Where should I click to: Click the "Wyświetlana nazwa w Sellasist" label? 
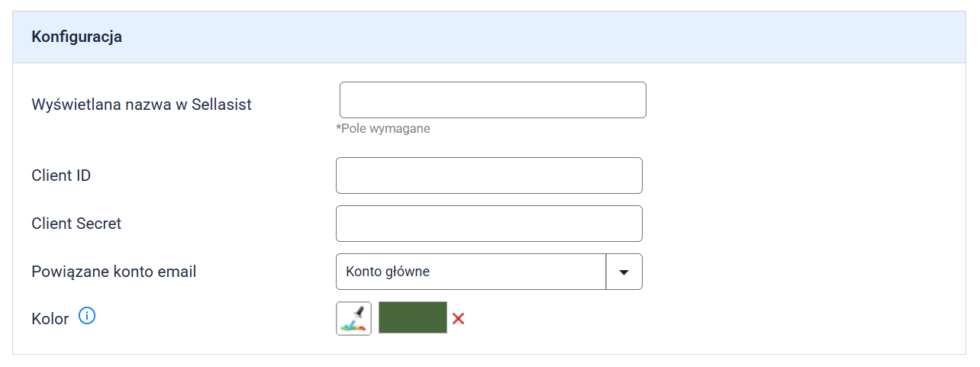[141, 105]
